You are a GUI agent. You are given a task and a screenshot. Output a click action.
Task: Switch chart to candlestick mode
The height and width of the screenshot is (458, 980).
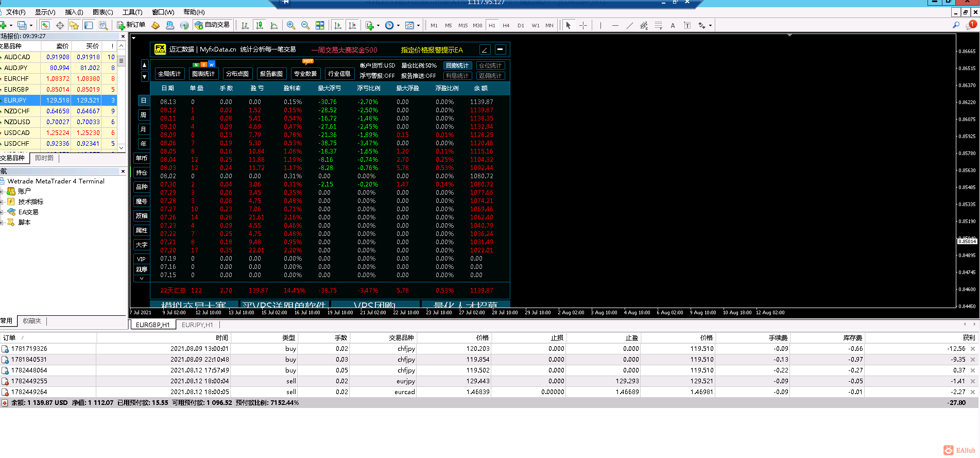tap(260, 25)
